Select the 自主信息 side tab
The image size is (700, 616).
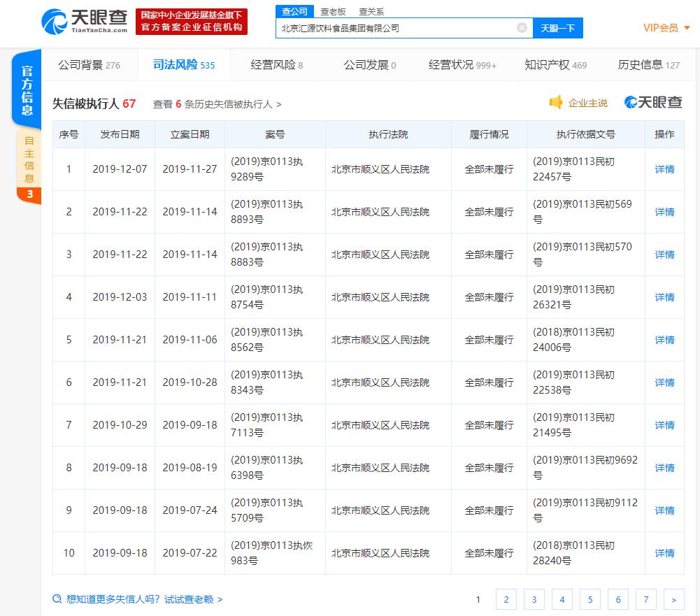(x=29, y=166)
